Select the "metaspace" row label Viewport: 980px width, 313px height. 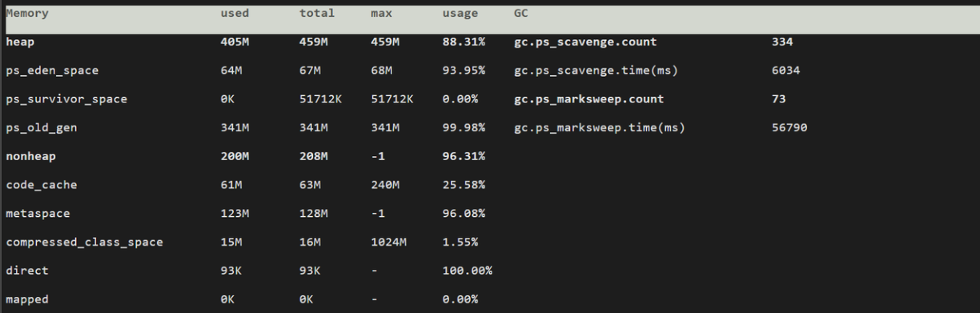(x=38, y=215)
